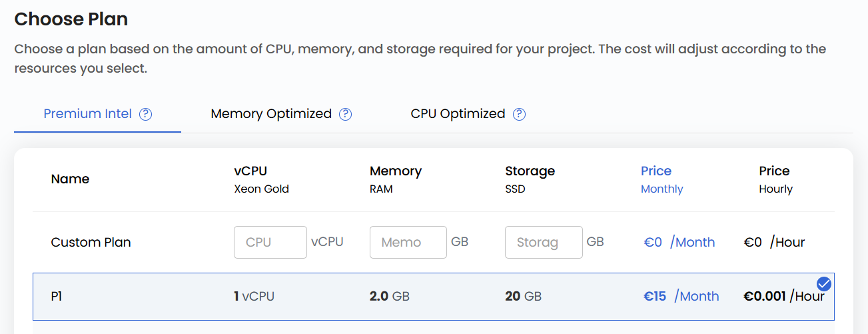The width and height of the screenshot is (868, 334).
Task: Click the €0 /Month Custom Plan price
Action: click(679, 242)
